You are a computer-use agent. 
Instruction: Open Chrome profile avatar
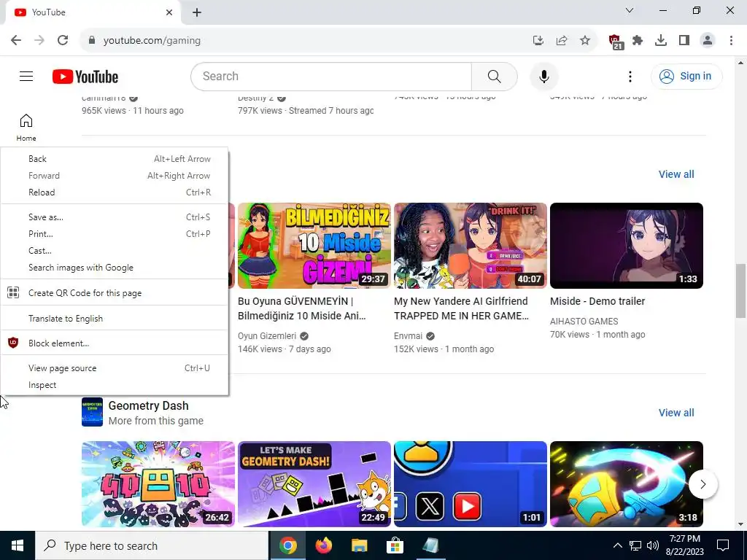[x=708, y=41]
